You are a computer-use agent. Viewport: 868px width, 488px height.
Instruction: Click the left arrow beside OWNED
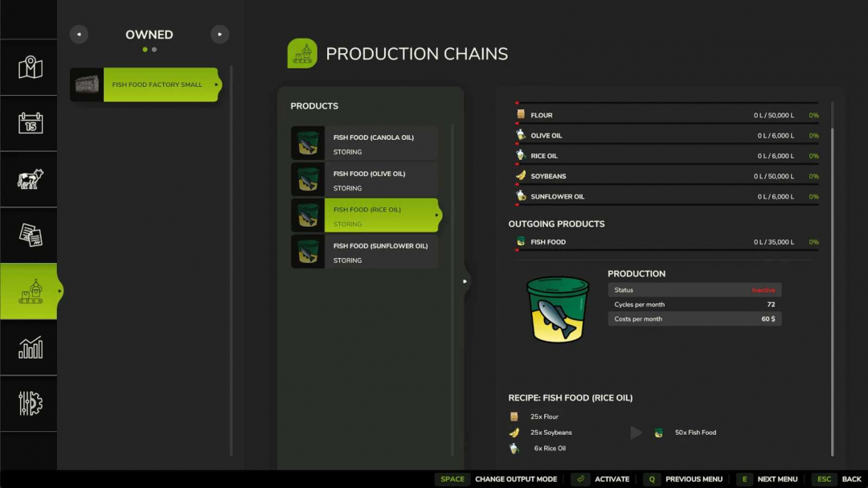tap(79, 34)
